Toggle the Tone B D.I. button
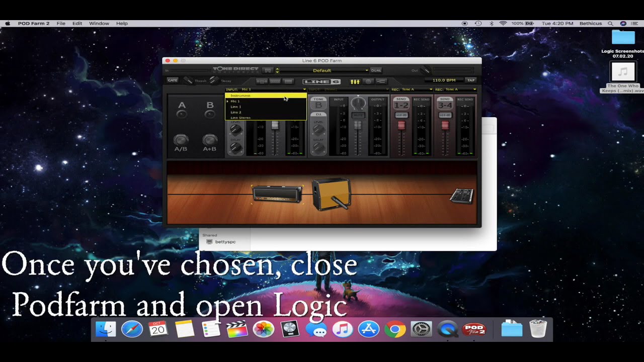644x362 pixels. tap(318, 115)
